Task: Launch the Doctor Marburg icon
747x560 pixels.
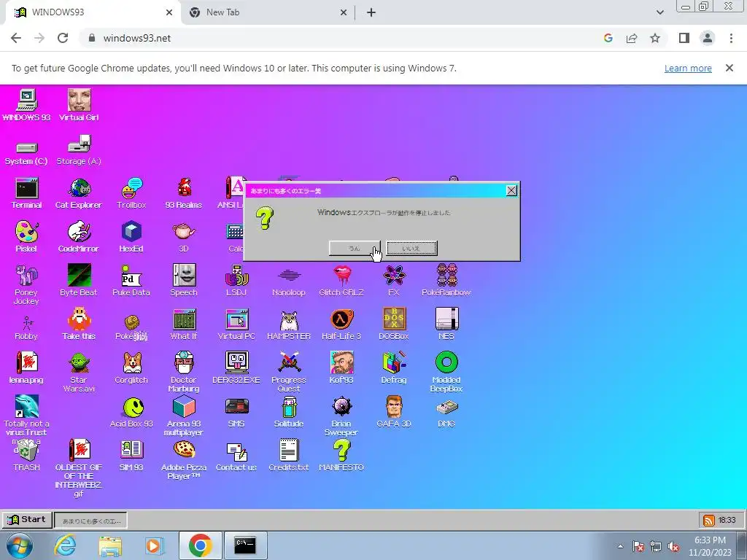Action: [184, 373]
